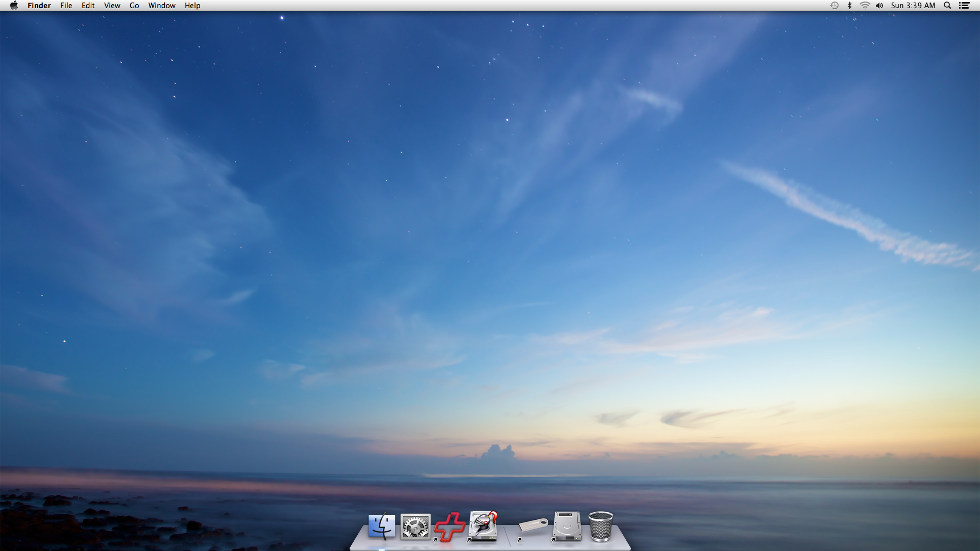Screen dimensions: 980x551
Task: Click the Time Machine menu bar icon
Action: pos(835,6)
